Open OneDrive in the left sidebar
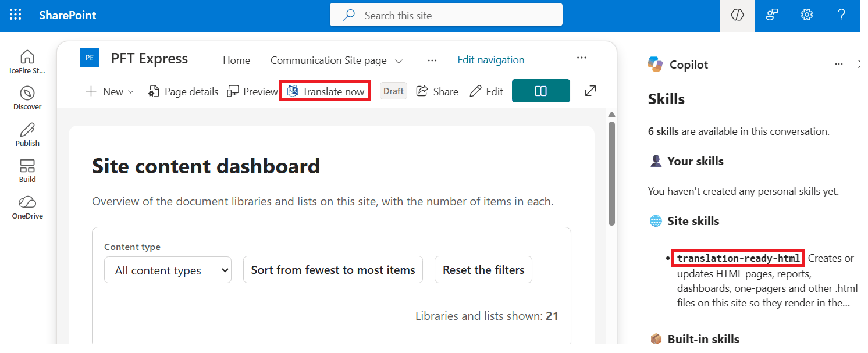Image resolution: width=868 pixels, height=353 pixels. [27, 208]
